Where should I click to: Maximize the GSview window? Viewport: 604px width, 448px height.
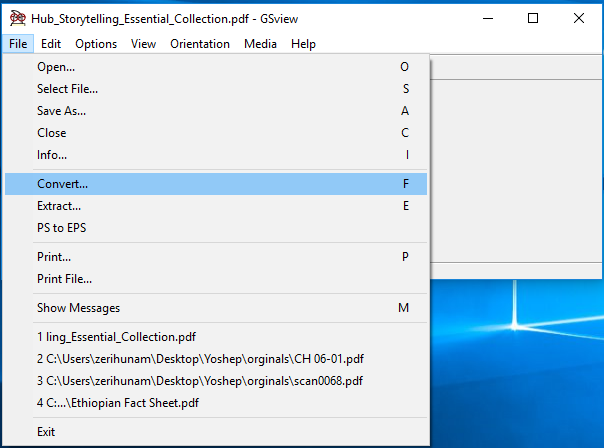click(x=533, y=18)
